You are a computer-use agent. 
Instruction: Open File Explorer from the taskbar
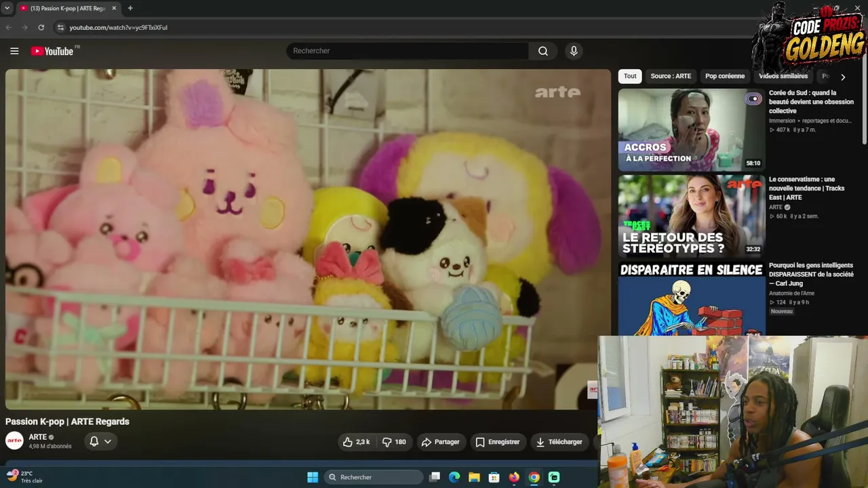[x=474, y=477]
